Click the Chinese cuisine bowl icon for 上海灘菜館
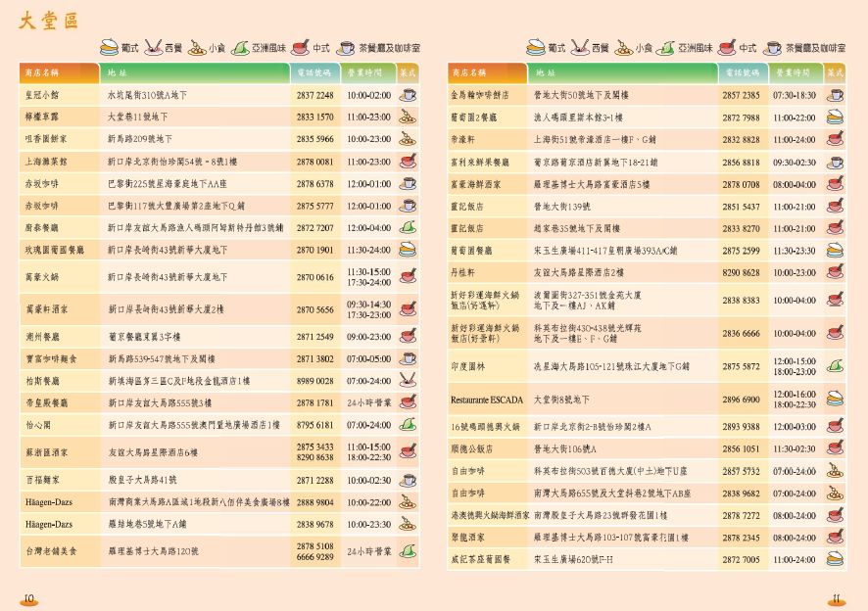This screenshot has width=868, height=611. point(408,162)
